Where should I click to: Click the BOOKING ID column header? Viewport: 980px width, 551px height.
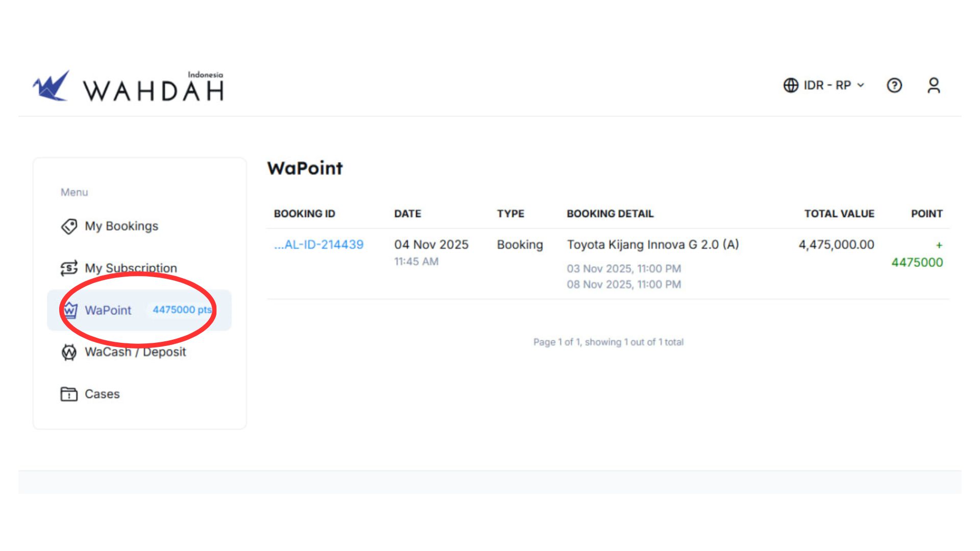tap(304, 214)
